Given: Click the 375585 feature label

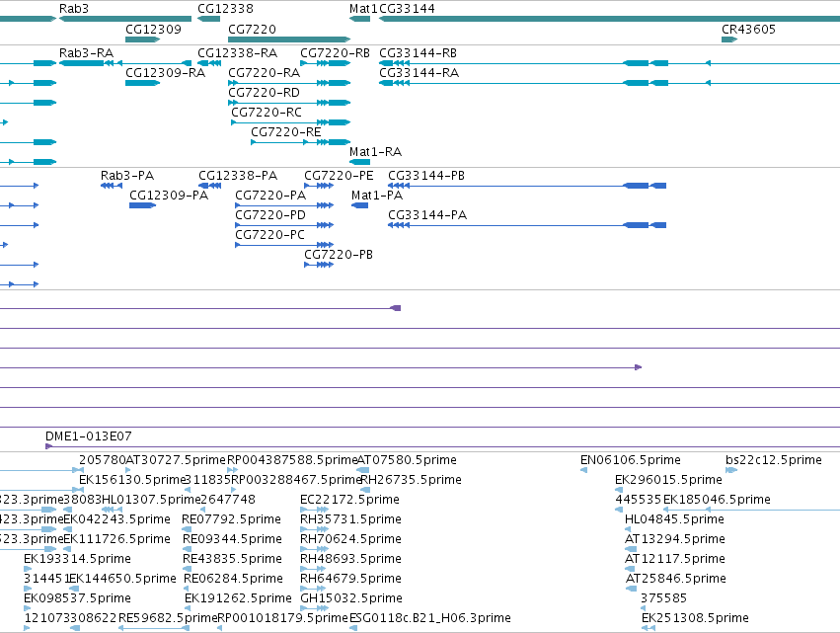Looking at the screenshot, I should 663,597.
